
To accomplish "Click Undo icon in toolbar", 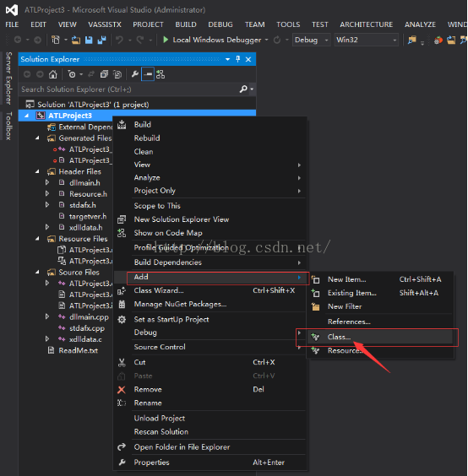I will tap(119, 40).
